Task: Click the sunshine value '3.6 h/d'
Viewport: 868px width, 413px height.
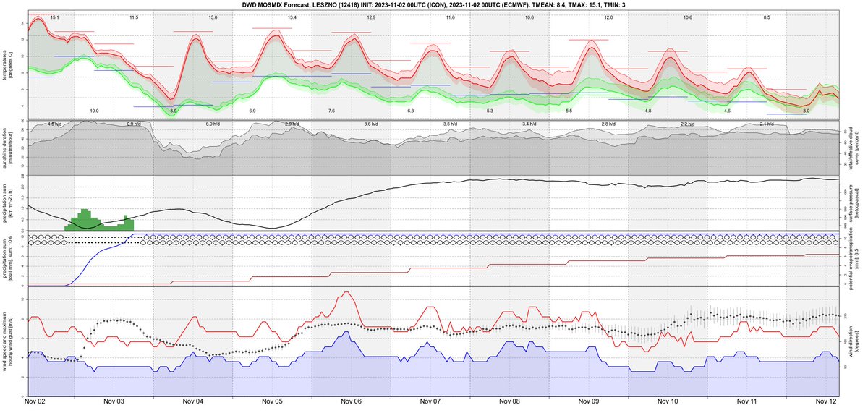Action: [x=371, y=124]
